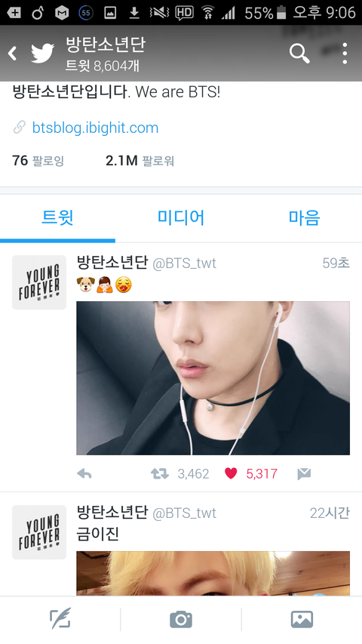Reply to the 59초 tweet
This screenshot has height=644, width=362.
(84, 474)
